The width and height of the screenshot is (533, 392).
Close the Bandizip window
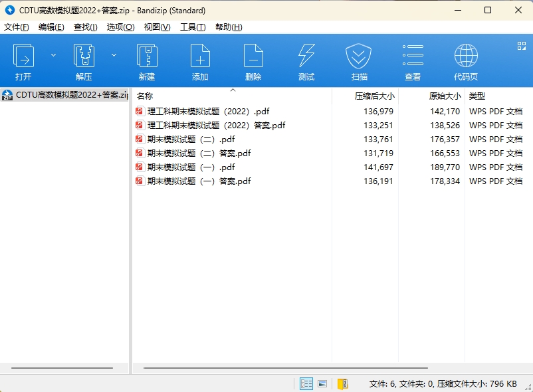pos(518,10)
